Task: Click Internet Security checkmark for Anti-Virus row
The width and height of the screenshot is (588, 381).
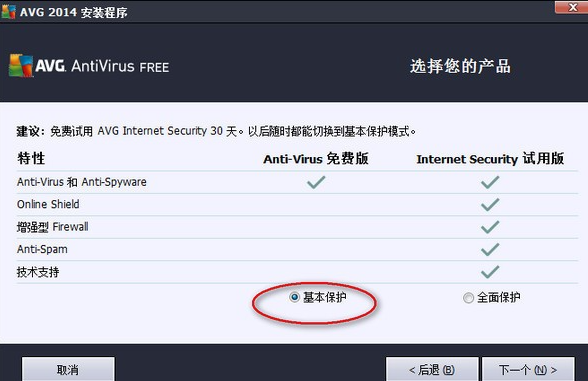Action: coord(490,183)
